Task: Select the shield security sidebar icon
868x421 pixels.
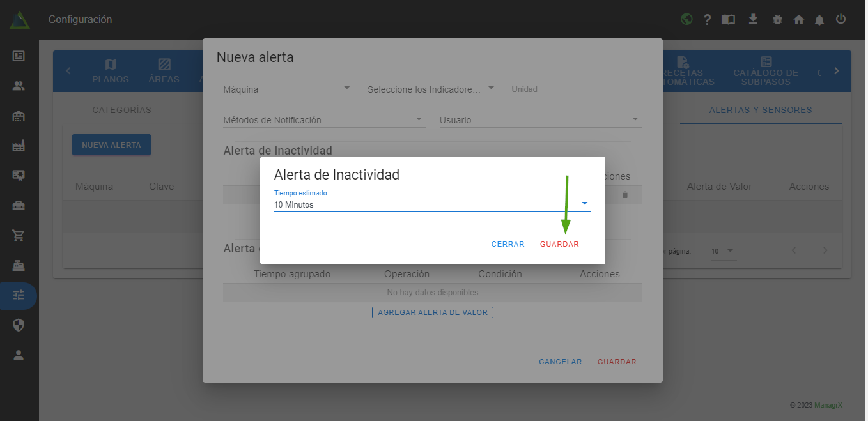Action: tap(19, 325)
